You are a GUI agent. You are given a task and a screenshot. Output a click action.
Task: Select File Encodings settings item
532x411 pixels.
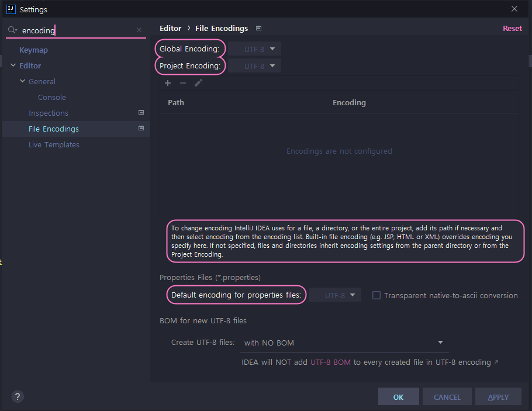point(54,129)
